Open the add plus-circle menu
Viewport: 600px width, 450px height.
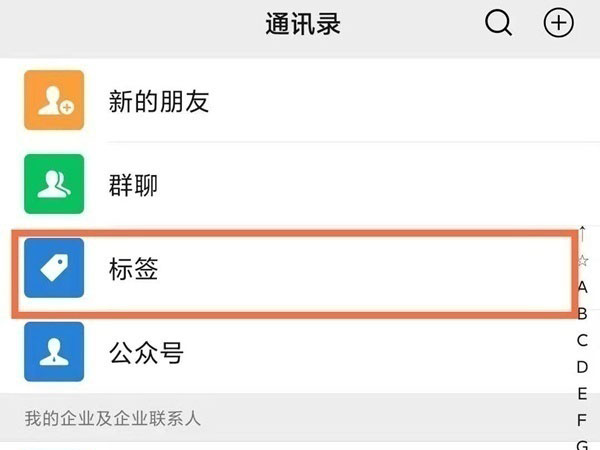tap(558, 24)
